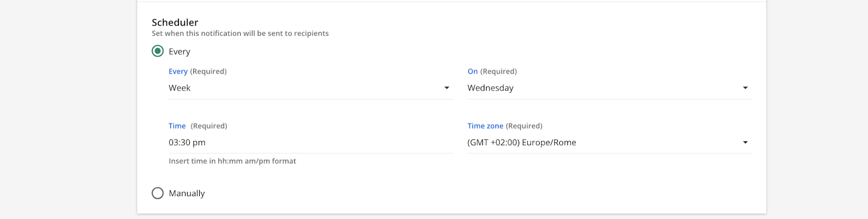Select the Manually radio button
Screen dimensions: 868x219
tap(157, 193)
